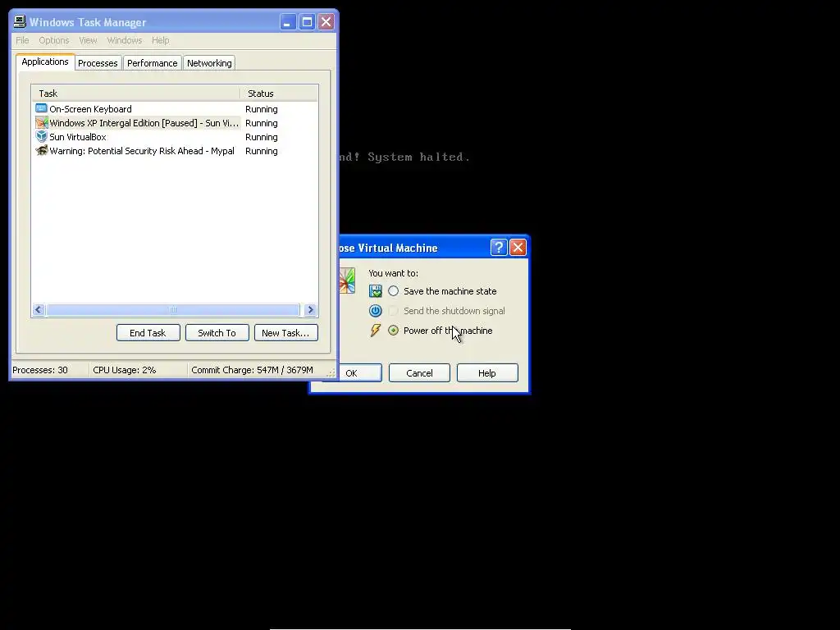The height and width of the screenshot is (630, 840).
Task: Click the End Task button
Action: [148, 333]
